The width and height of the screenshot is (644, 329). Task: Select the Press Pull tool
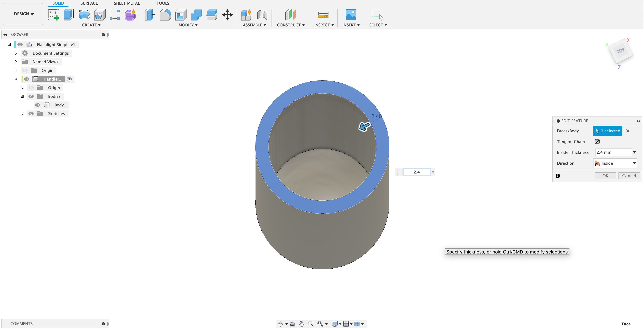pos(150,15)
